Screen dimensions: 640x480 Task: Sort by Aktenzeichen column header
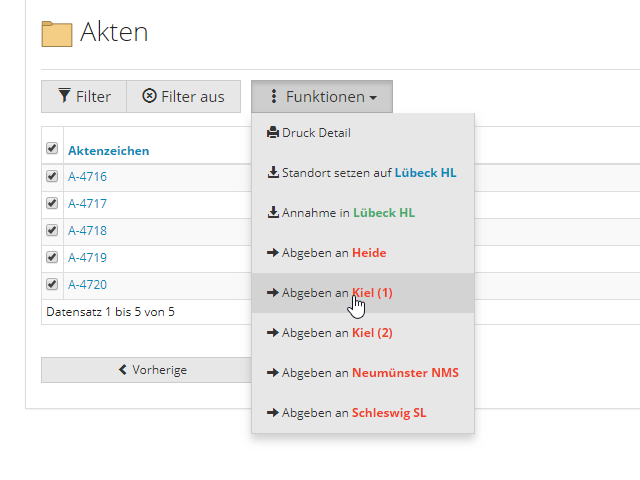(x=109, y=151)
